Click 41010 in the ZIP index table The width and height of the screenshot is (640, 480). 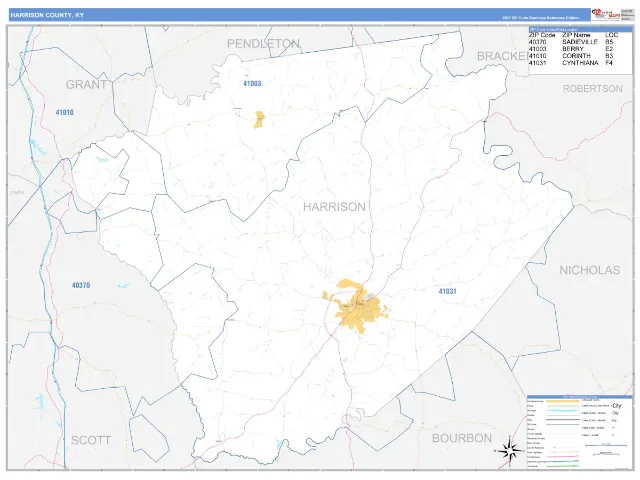(537, 56)
